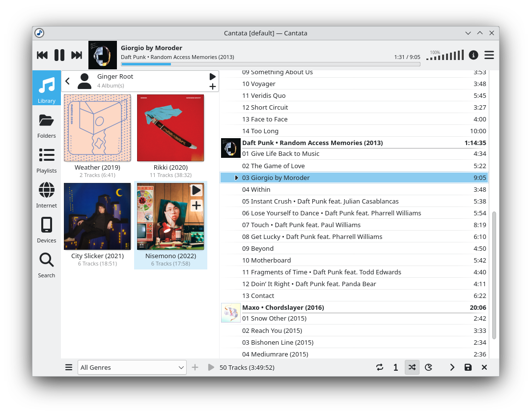Open the All Genres dropdown
The image size is (532, 415).
coord(132,367)
